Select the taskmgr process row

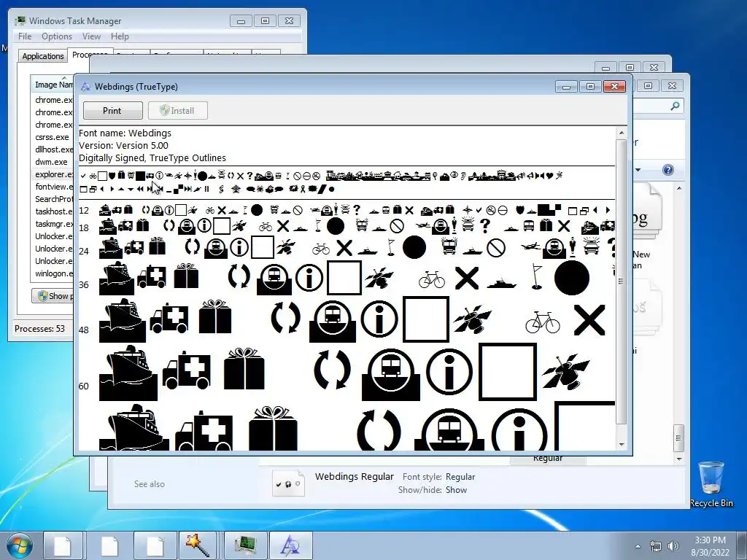pyautogui.click(x=53, y=224)
